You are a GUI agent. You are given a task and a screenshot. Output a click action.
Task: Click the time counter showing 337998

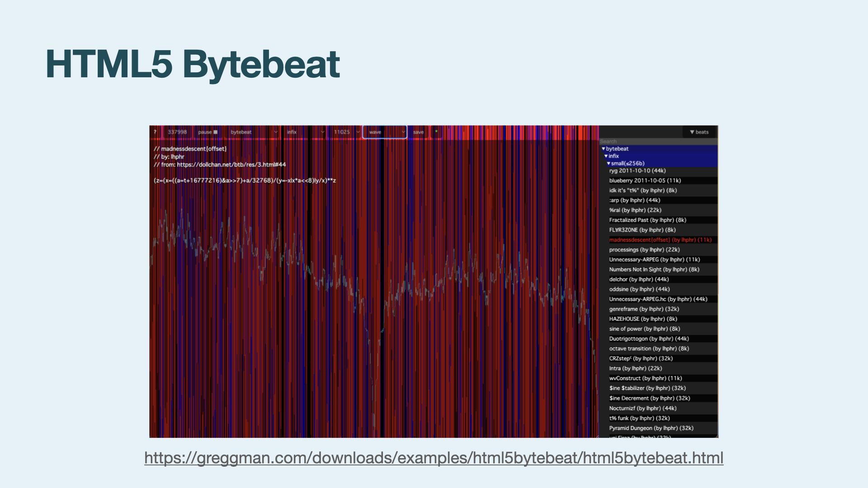[177, 132]
